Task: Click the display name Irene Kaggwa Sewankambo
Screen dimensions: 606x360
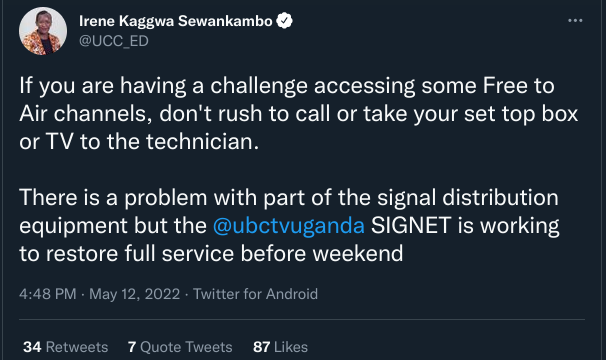Action: pyautogui.click(x=175, y=21)
